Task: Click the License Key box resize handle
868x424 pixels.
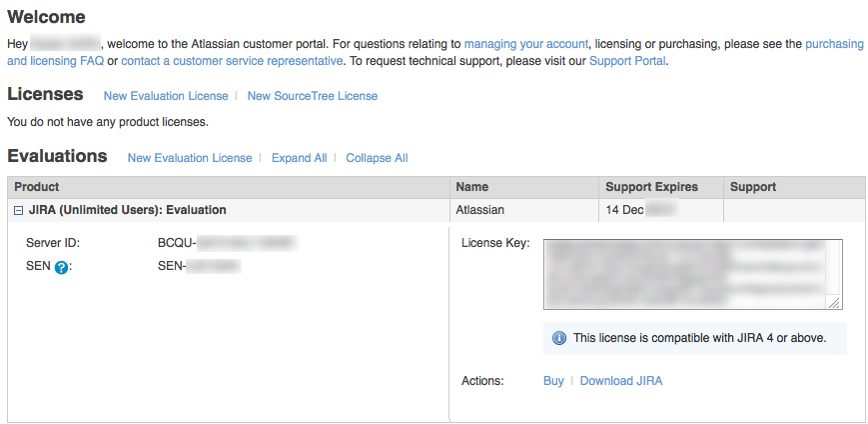Action: [834, 302]
